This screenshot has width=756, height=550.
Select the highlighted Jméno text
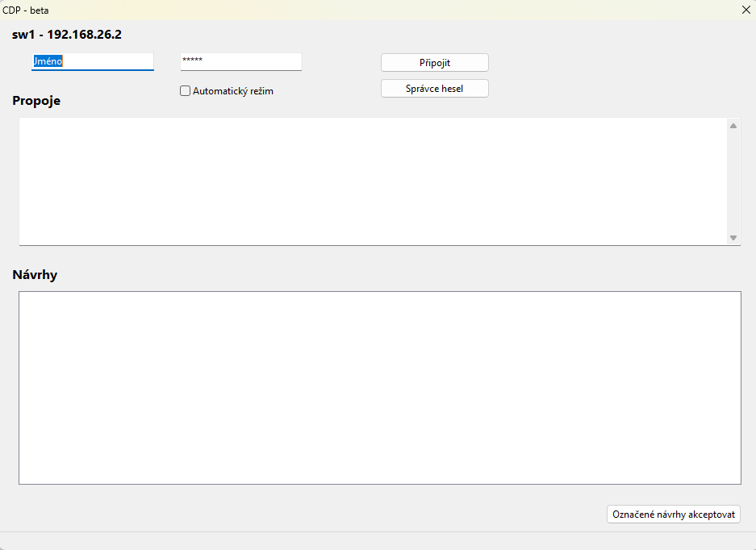(48, 61)
